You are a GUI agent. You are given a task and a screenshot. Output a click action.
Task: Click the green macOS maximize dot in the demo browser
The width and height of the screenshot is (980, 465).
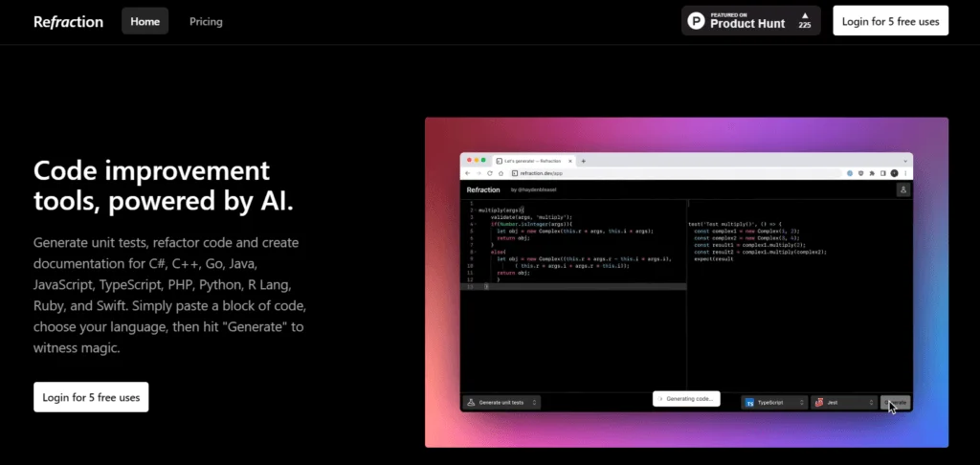click(x=483, y=160)
